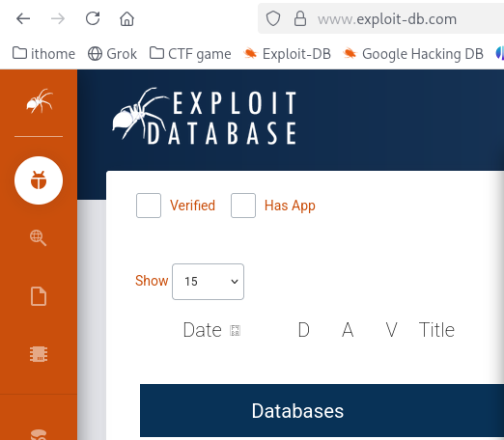Click the browser forward arrow
The width and height of the screenshot is (504, 440).
(x=58, y=18)
